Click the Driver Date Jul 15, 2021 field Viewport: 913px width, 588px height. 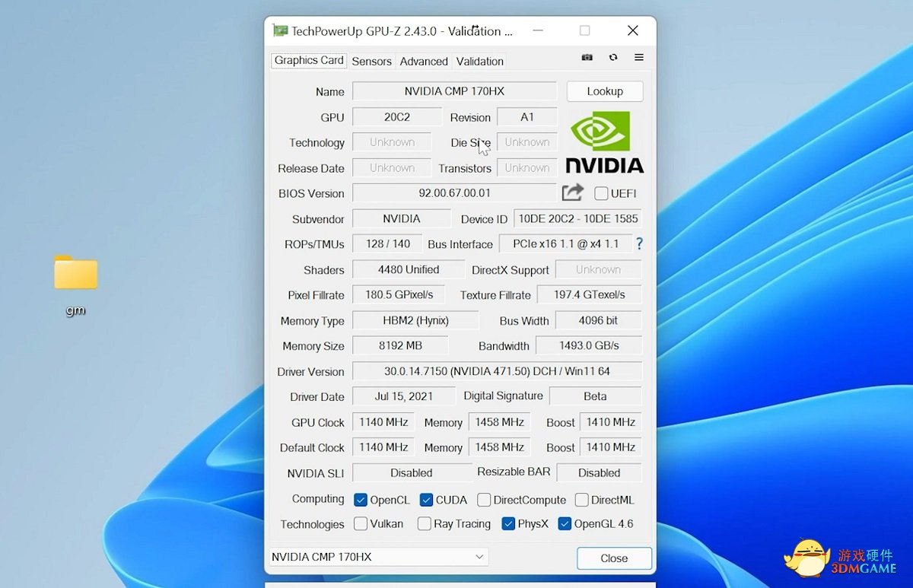click(x=404, y=396)
